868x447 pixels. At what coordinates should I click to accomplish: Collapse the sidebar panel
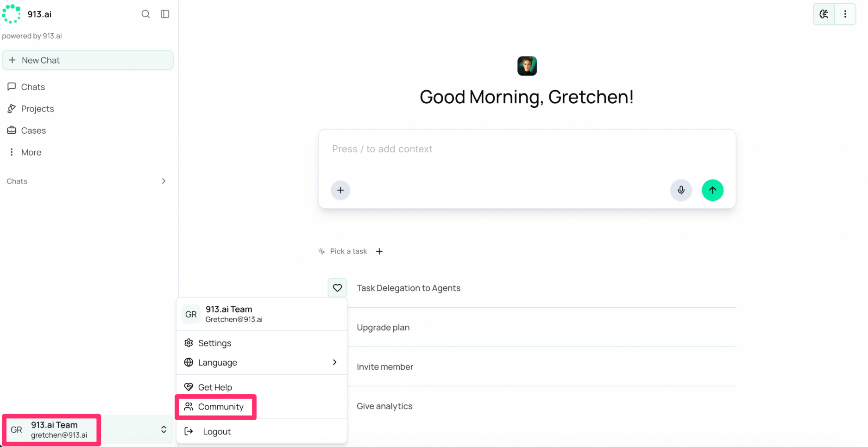165,14
